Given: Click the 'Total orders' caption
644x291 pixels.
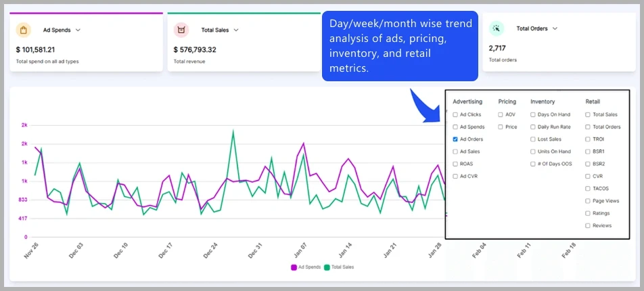Looking at the screenshot, I should pyautogui.click(x=503, y=60).
